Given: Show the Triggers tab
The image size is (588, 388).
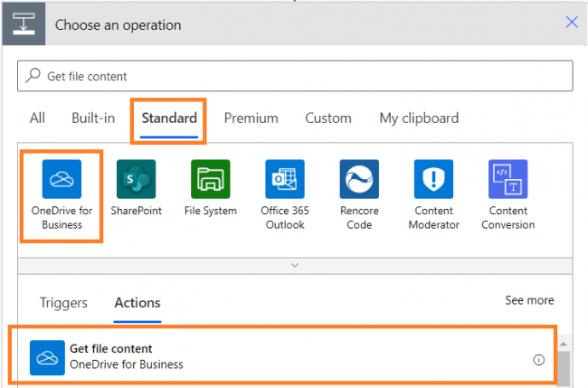Looking at the screenshot, I should [x=63, y=302].
